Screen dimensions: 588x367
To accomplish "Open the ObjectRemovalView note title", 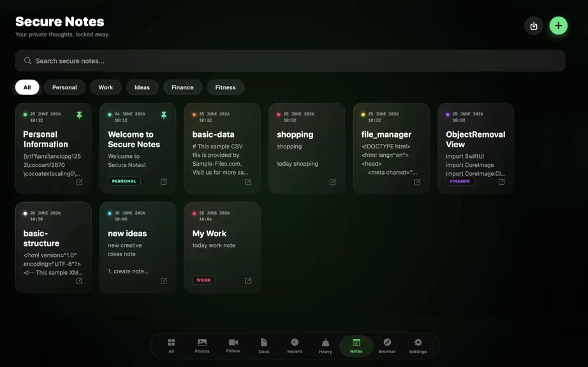I will point(476,140).
